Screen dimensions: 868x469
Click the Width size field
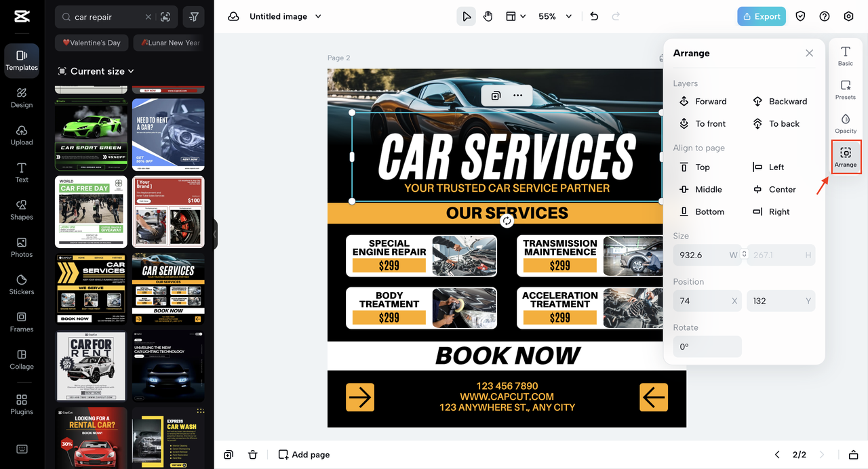[x=707, y=255]
